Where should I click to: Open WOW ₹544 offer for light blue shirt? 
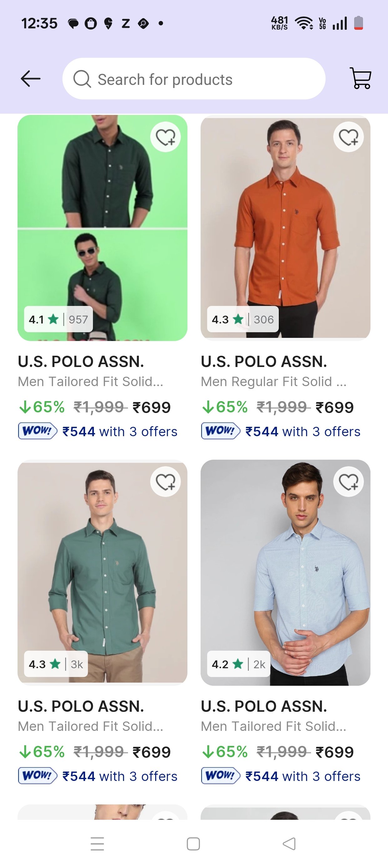[281, 776]
